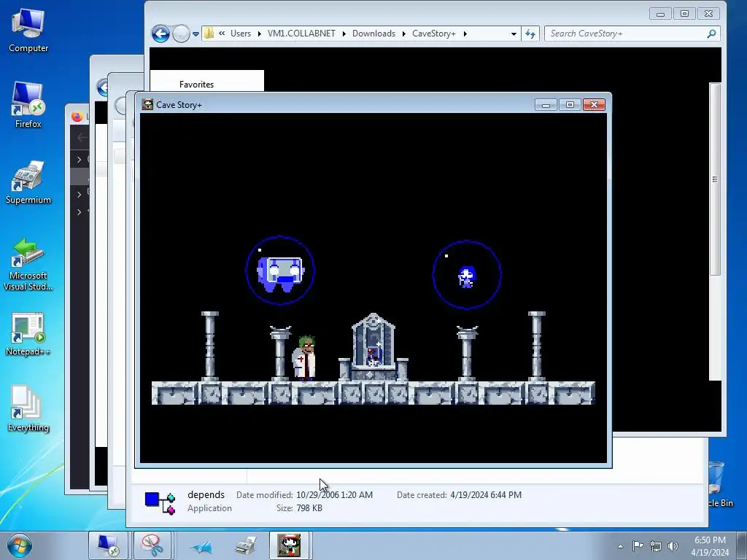
Task: Click the search magnifier icon in Explorer
Action: 711,34
